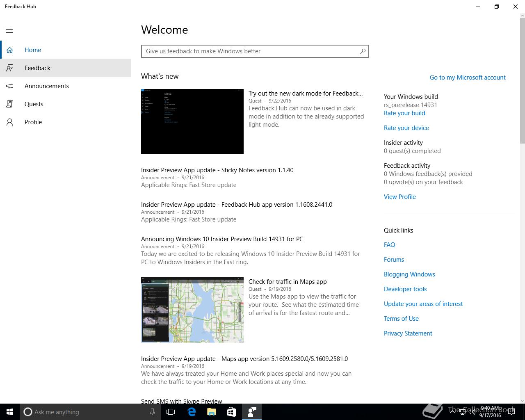The width and height of the screenshot is (525, 420).
Task: Click Update your areas of interest
Action: click(x=423, y=304)
